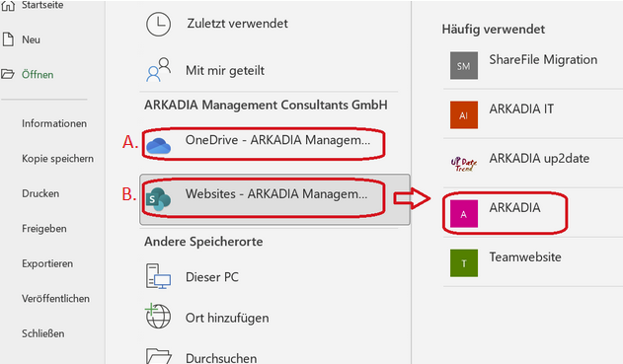Select Neu in the backstage menu
Image resolution: width=623 pixels, height=364 pixels.
(x=21, y=39)
